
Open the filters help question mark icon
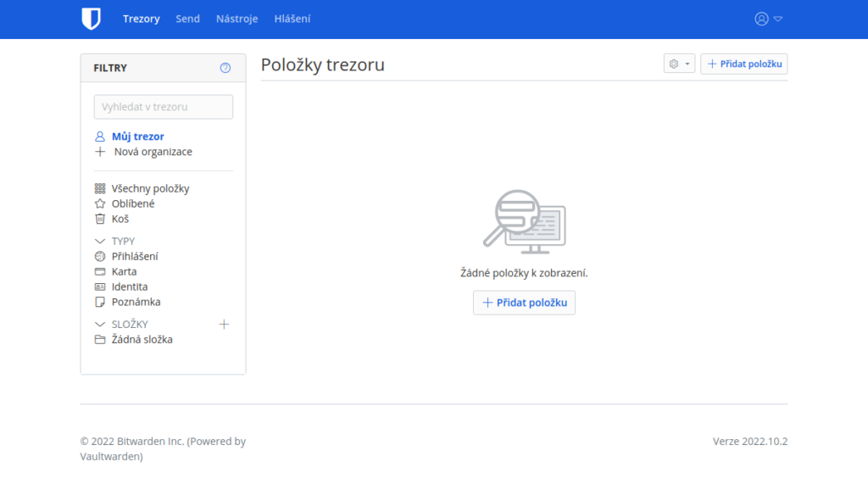click(x=225, y=68)
